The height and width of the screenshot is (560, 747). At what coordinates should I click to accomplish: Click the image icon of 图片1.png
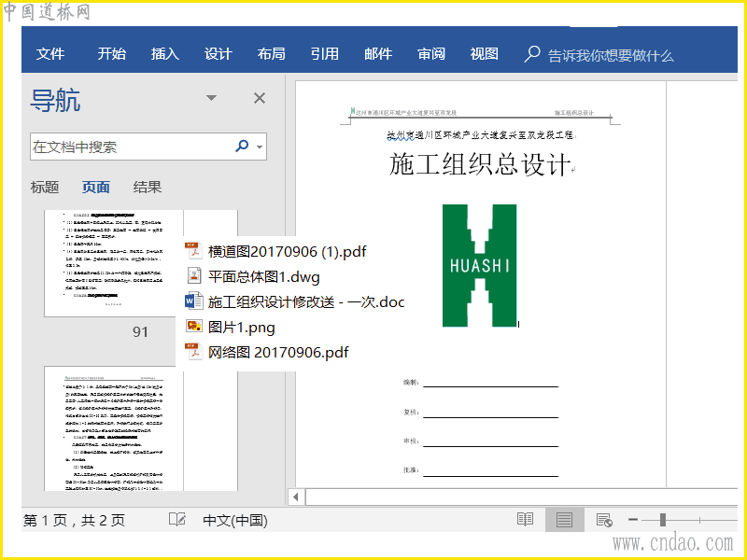(193, 327)
